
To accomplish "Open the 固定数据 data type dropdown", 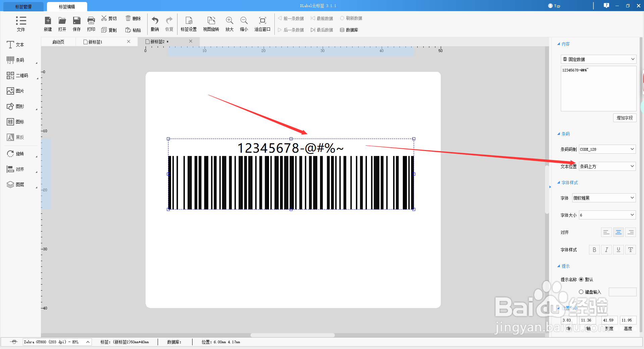I will (599, 59).
